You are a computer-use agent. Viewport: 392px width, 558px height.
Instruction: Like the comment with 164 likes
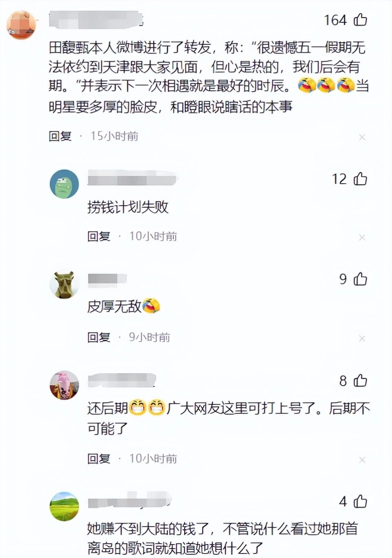coord(360,20)
